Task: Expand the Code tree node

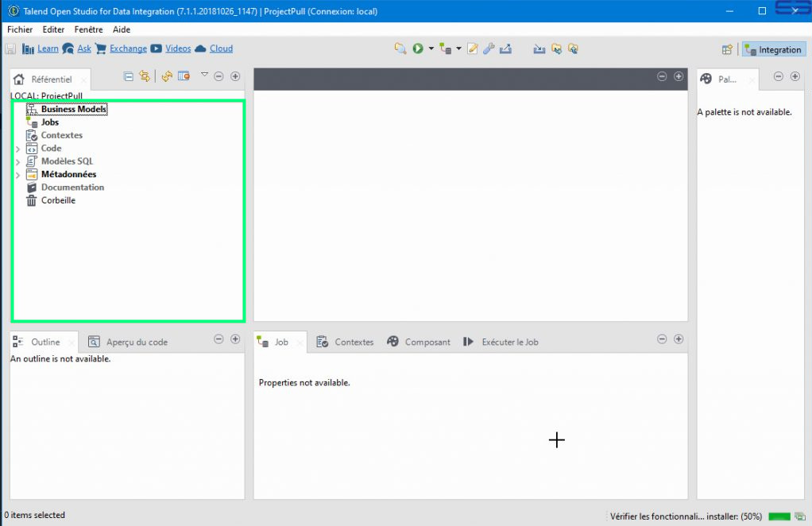Action: (x=17, y=149)
